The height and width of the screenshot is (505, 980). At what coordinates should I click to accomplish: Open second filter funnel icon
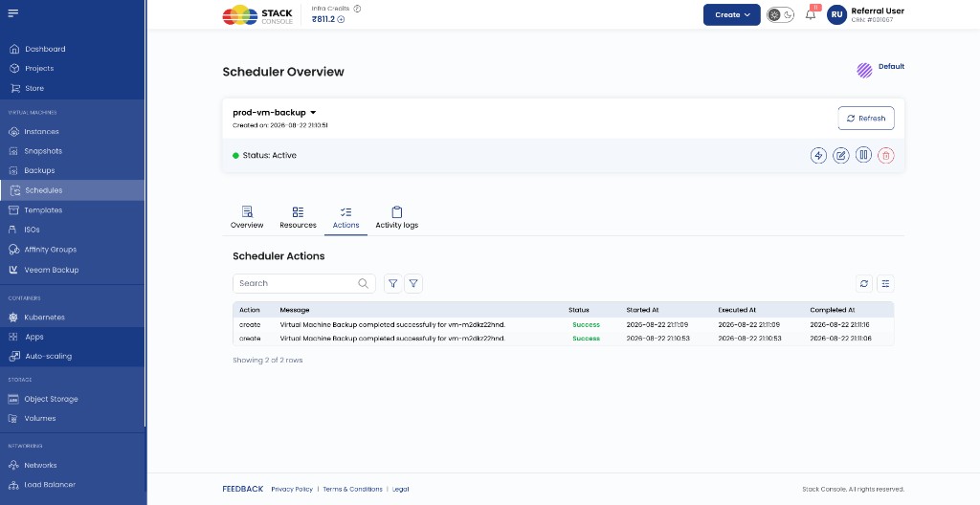[x=413, y=284]
